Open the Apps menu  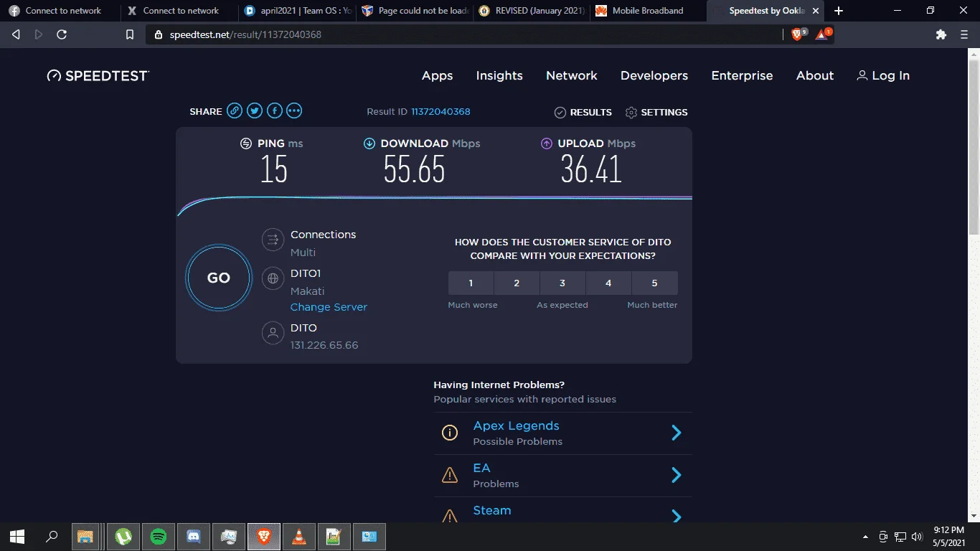tap(437, 75)
